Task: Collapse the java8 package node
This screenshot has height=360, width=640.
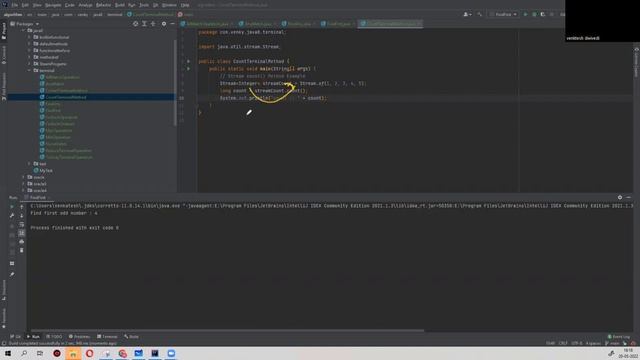Action: 24,31
